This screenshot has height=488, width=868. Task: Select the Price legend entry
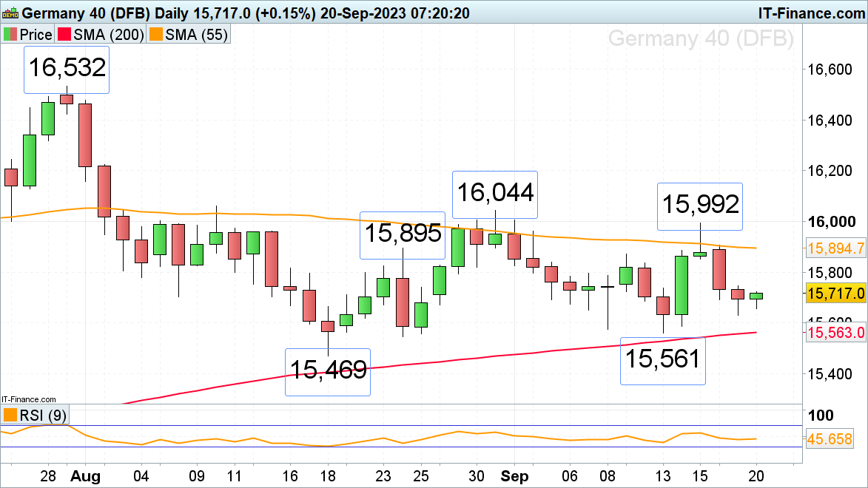(27, 34)
